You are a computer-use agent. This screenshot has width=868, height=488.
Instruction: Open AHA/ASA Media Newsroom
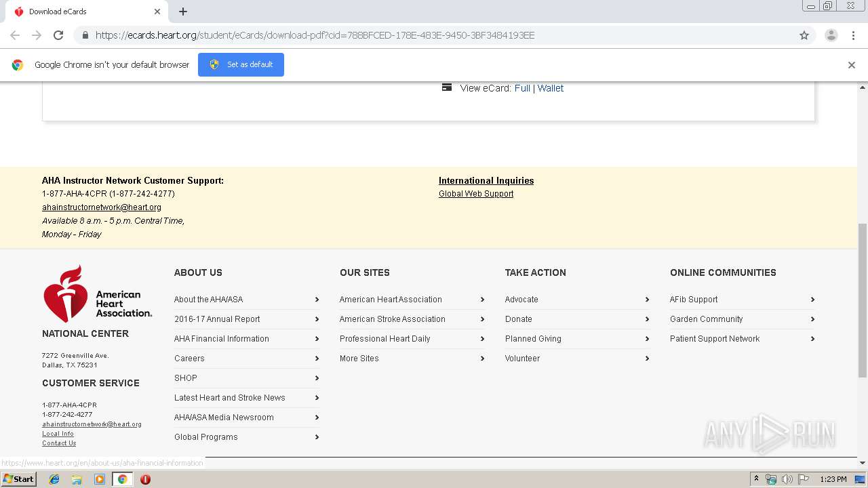(224, 418)
